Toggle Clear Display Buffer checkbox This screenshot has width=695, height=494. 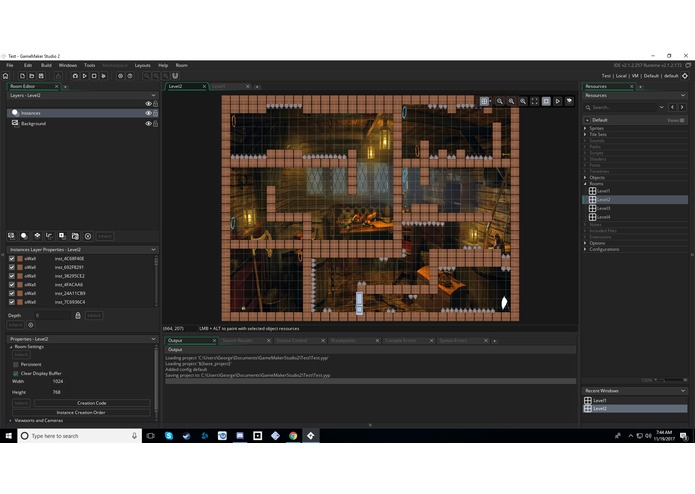coord(16,373)
